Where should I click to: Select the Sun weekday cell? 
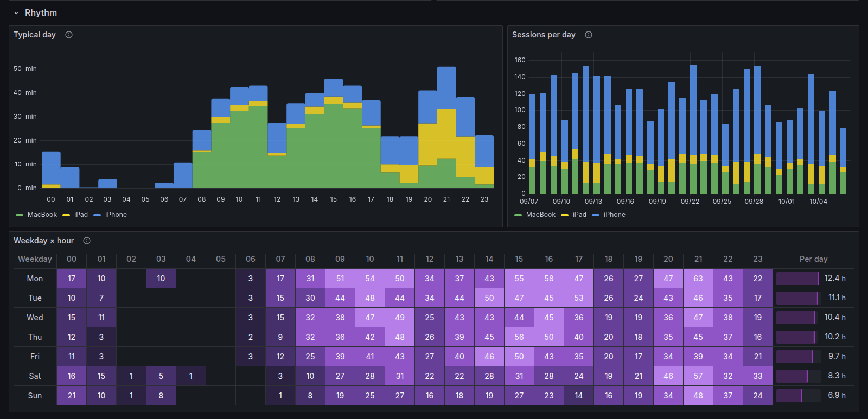click(x=35, y=396)
